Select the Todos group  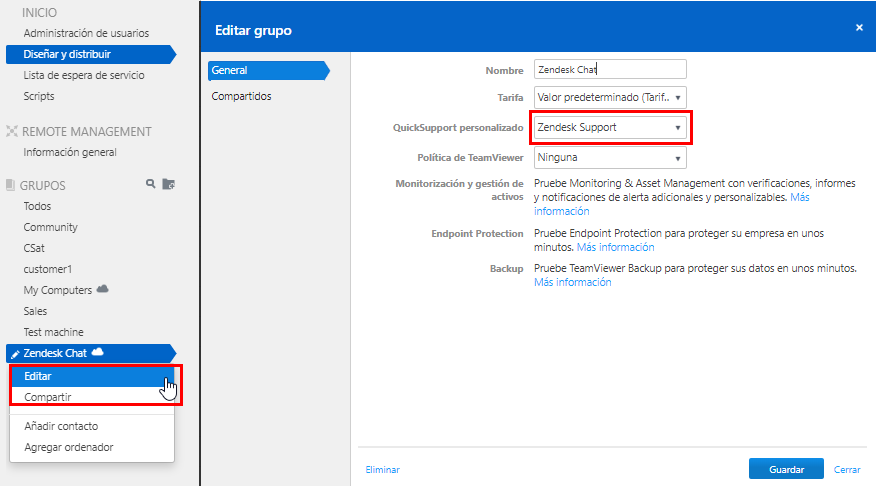click(x=37, y=206)
